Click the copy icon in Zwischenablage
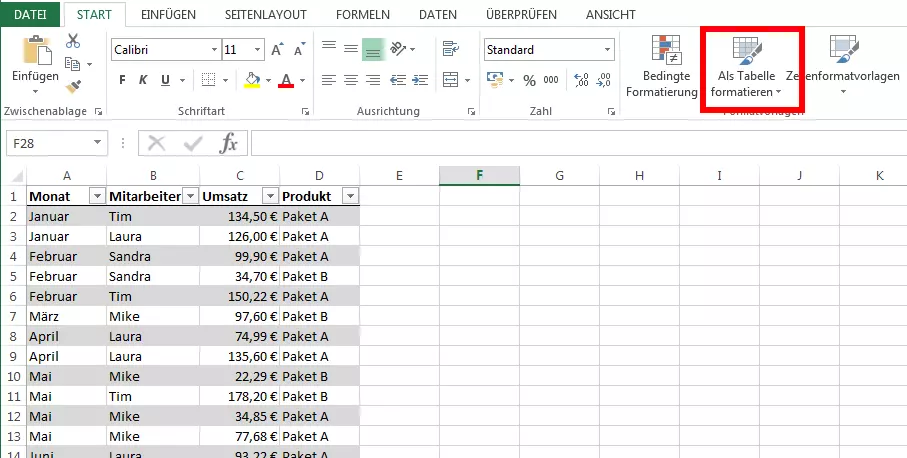This screenshot has height=458, width=907. [72, 64]
